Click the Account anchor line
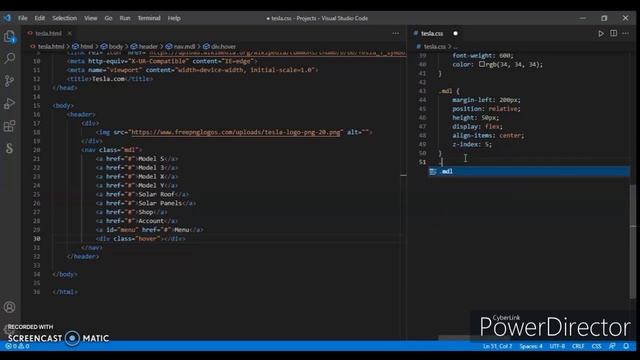Viewport: 640px width, 360px height. (x=137, y=221)
